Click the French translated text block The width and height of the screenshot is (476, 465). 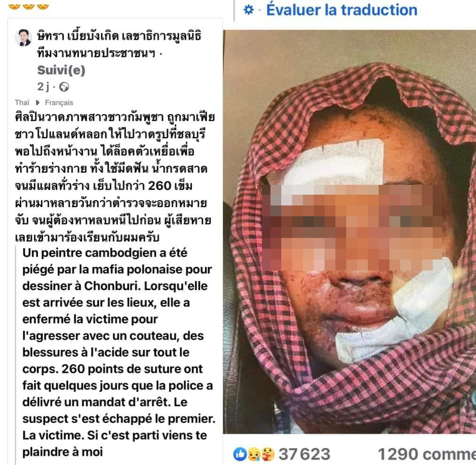pyautogui.click(x=119, y=352)
